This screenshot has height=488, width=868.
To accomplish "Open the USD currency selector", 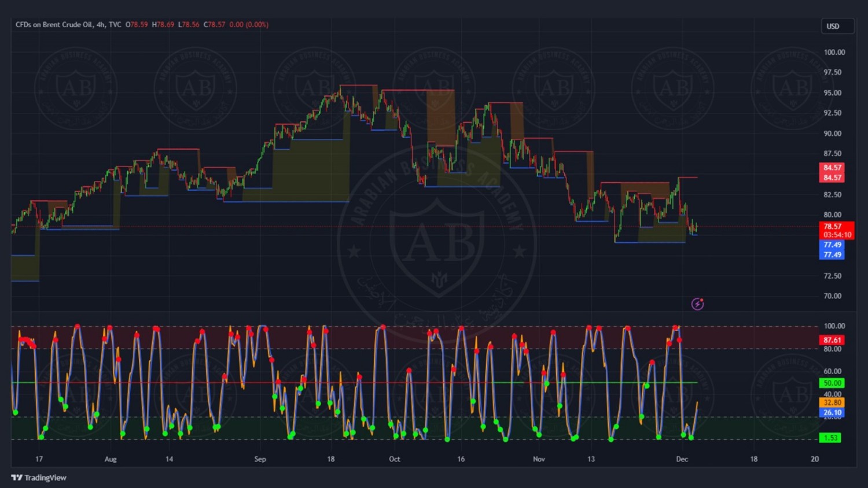I will click(x=837, y=26).
